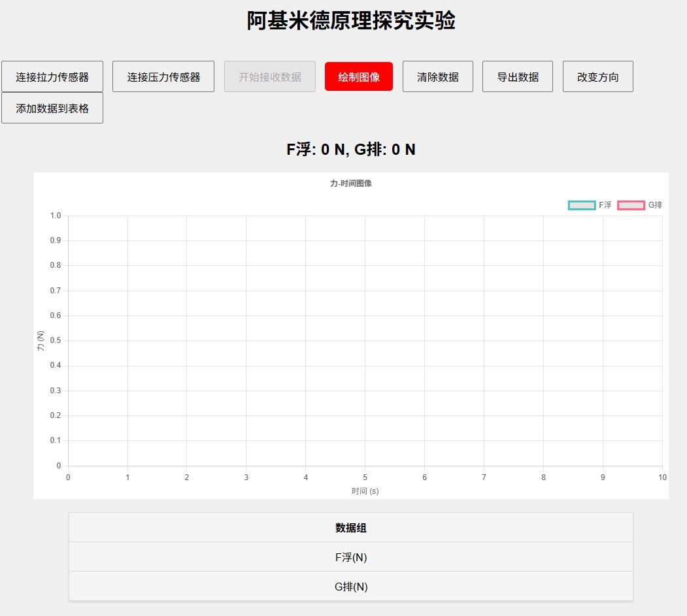Export data with the 导出数据 button
Image resolution: width=687 pixels, height=616 pixels.
point(517,76)
